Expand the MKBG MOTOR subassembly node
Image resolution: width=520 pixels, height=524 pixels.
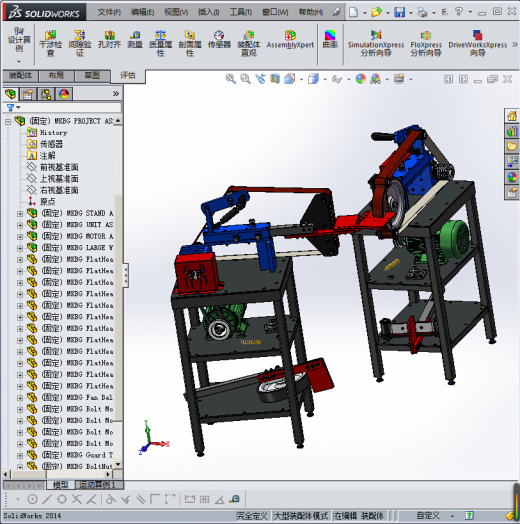pyautogui.click(x=20, y=237)
